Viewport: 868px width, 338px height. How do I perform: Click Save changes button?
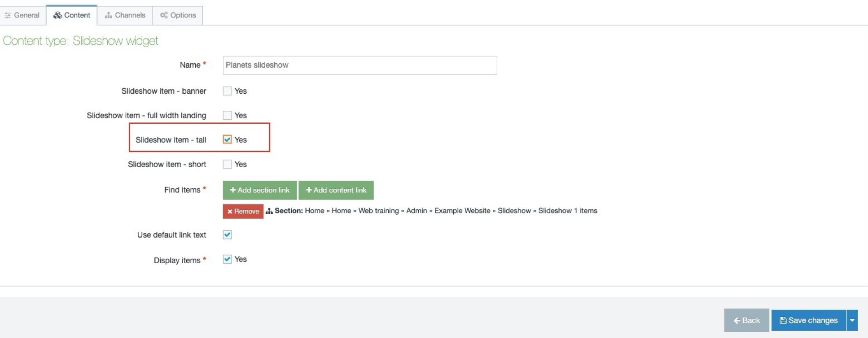[x=808, y=321]
